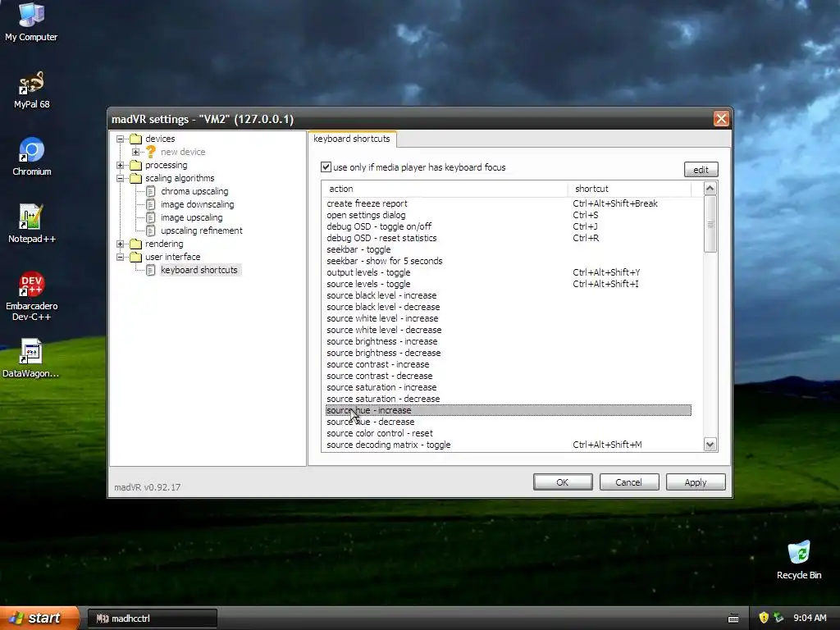Click the shortcut column header
The width and height of the screenshot is (840, 630).
[629, 189]
